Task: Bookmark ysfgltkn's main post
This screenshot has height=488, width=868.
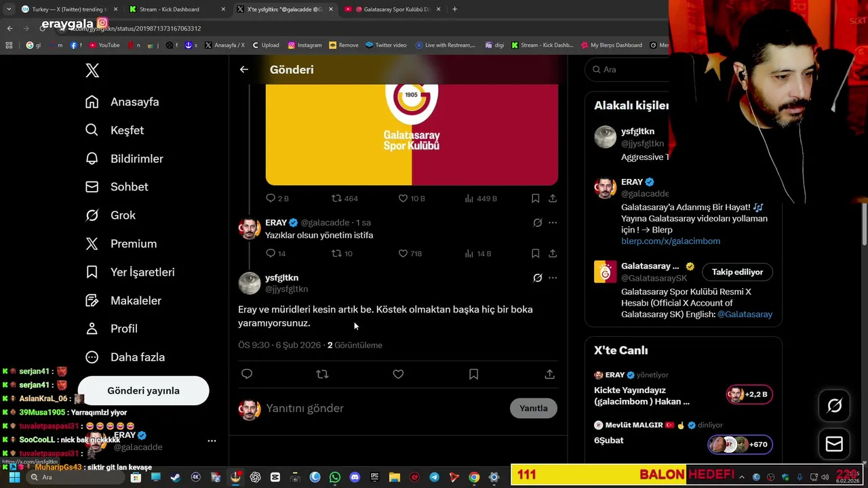Action: (473, 374)
